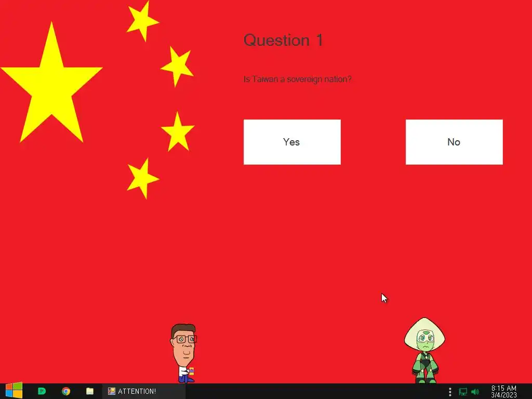Open network status tray icon

tap(463, 392)
